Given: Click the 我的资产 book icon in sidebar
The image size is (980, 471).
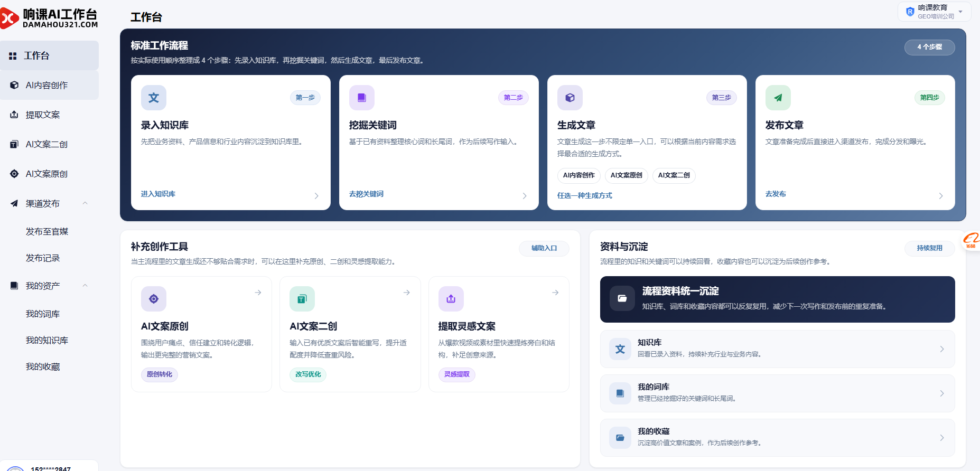Looking at the screenshot, I should point(14,286).
